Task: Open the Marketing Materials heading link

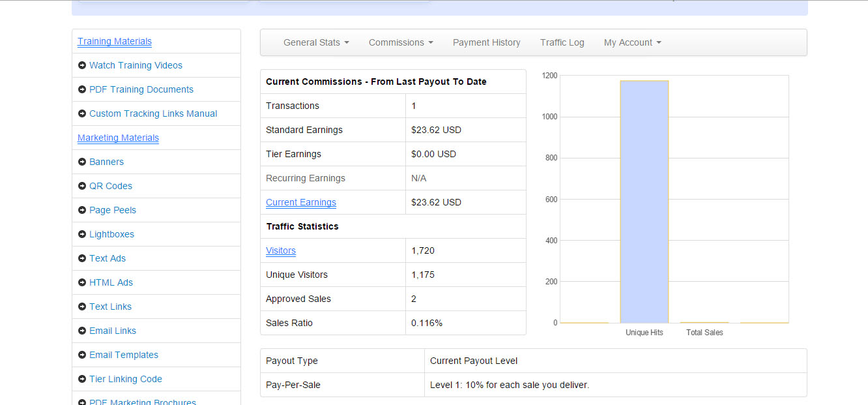Action: pyautogui.click(x=118, y=138)
